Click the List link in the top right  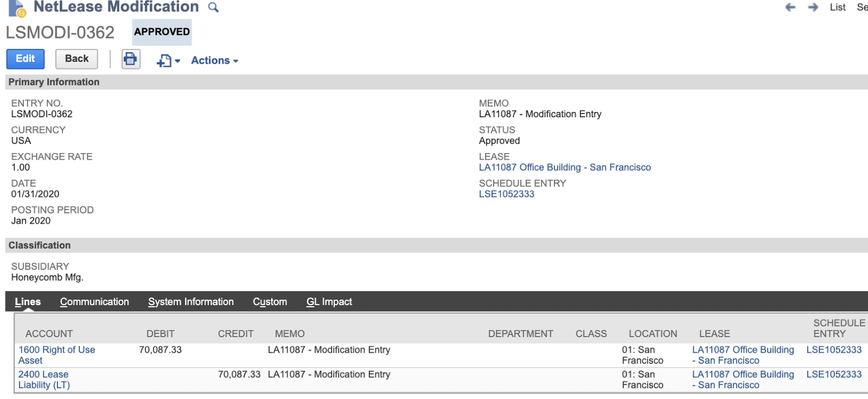pyautogui.click(x=837, y=7)
